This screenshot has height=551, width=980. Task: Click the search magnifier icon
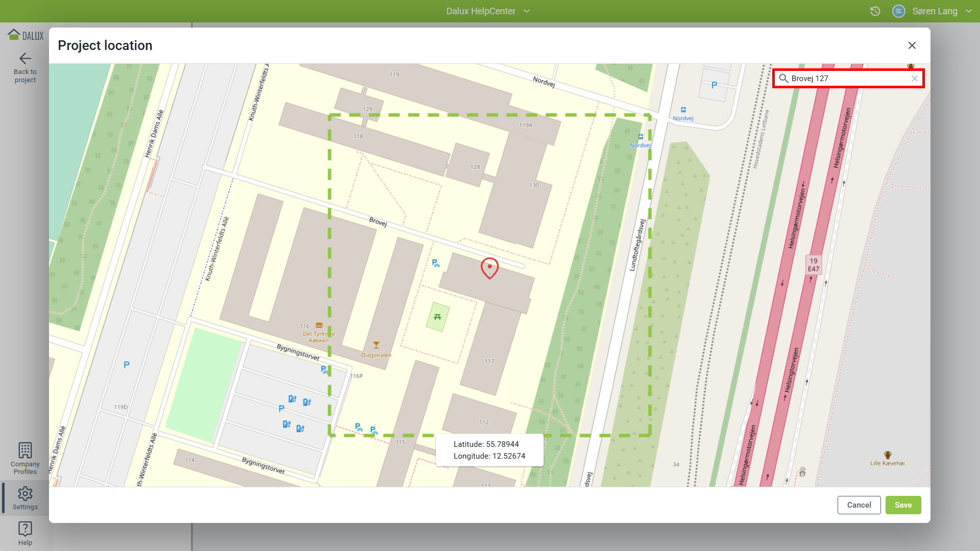click(783, 79)
